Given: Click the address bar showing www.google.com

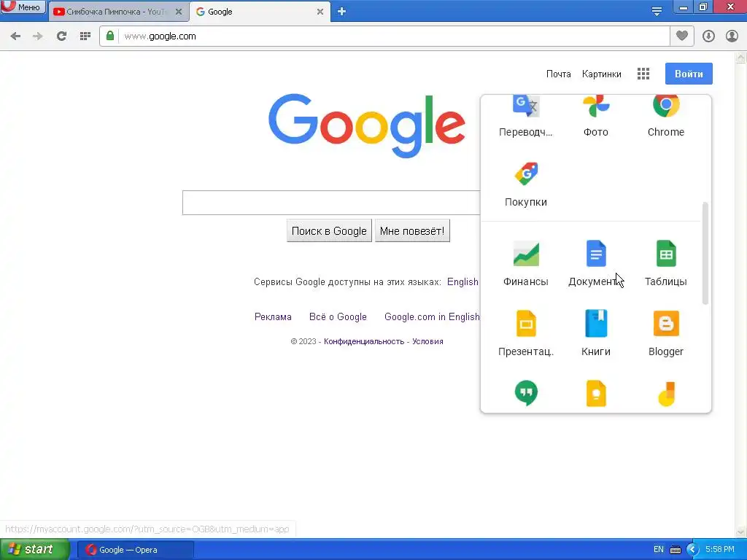Looking at the screenshot, I should [394, 36].
